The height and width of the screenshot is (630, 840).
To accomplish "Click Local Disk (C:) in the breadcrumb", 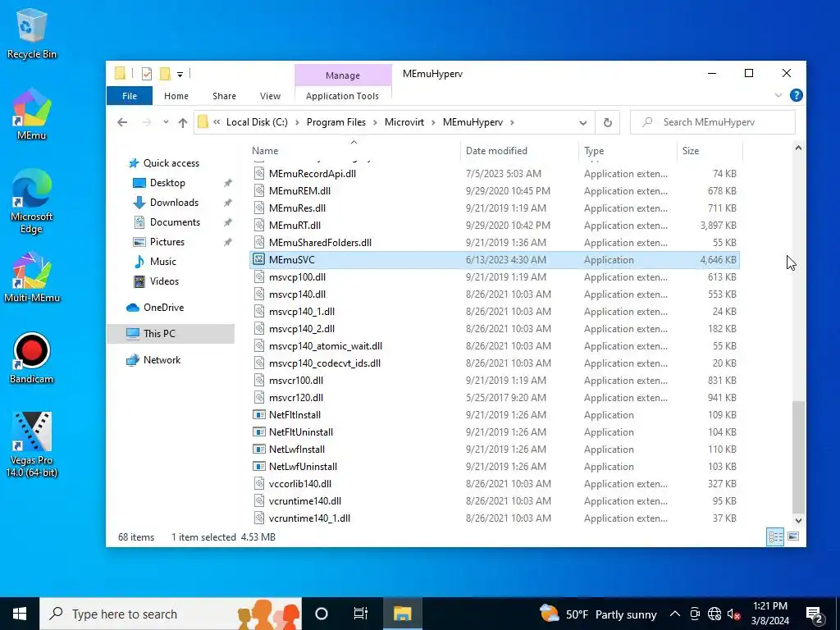I will click(x=257, y=122).
